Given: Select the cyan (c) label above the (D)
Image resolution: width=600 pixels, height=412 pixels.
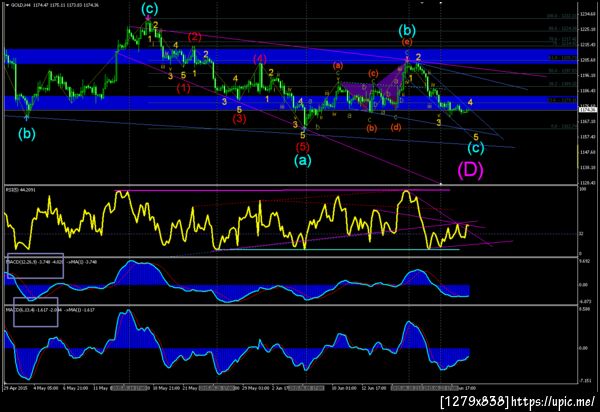Looking at the screenshot, I should pyautogui.click(x=476, y=148).
